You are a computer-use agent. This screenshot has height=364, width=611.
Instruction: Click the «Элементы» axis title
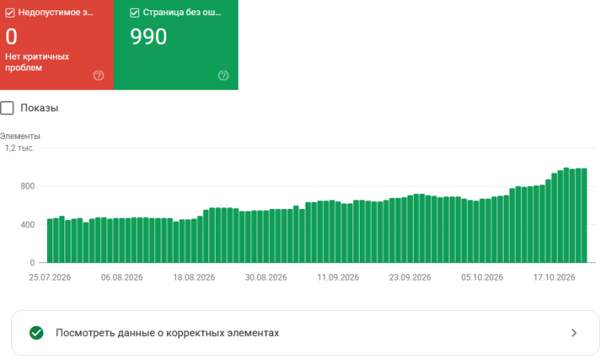20,136
